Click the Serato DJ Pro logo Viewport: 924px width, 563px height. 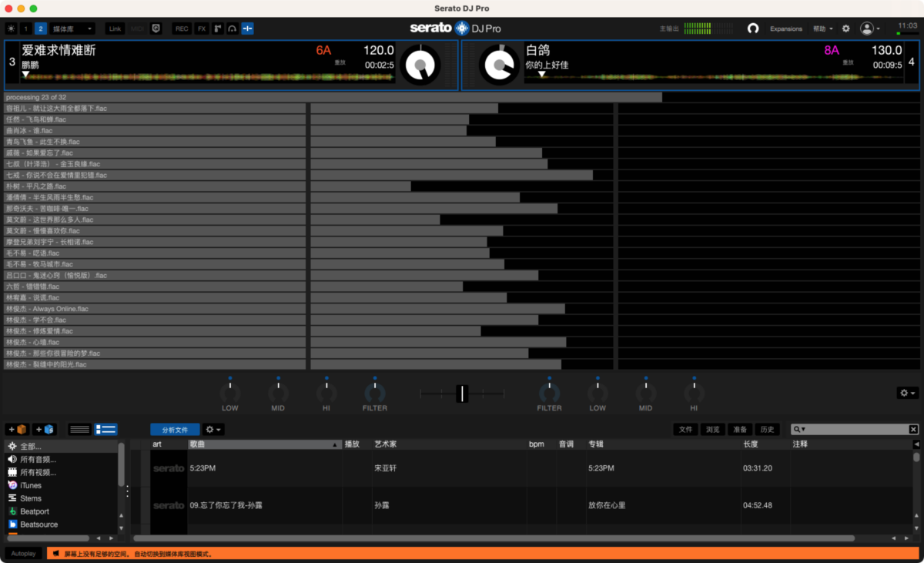(x=455, y=28)
